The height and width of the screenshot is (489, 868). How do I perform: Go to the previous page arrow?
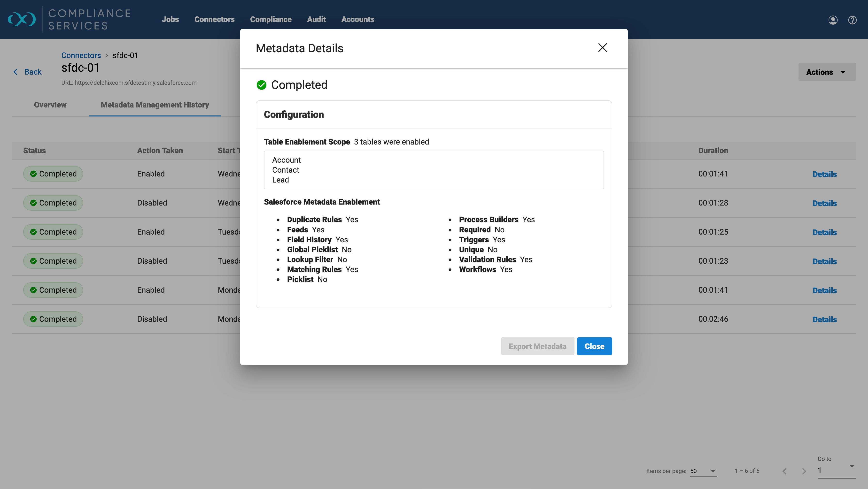(785, 471)
